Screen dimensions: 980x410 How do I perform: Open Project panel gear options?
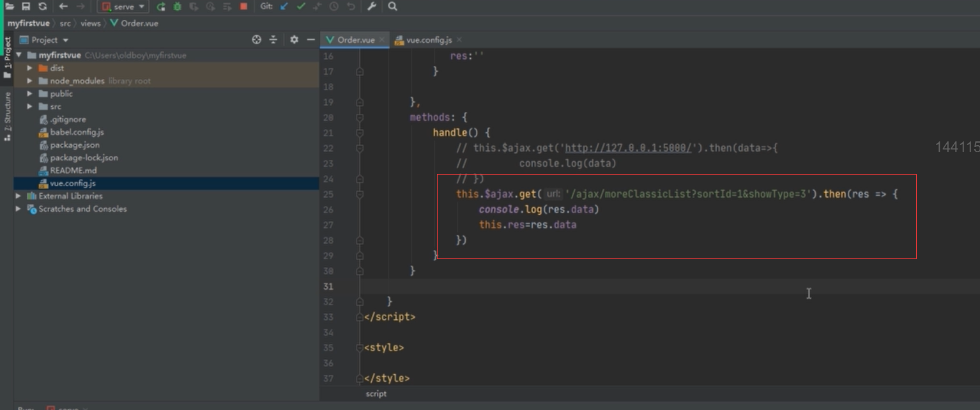[294, 40]
